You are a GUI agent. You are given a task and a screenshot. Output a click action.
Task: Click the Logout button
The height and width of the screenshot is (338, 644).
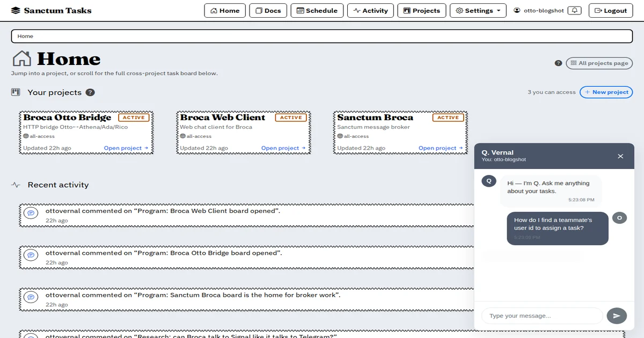[x=610, y=10]
